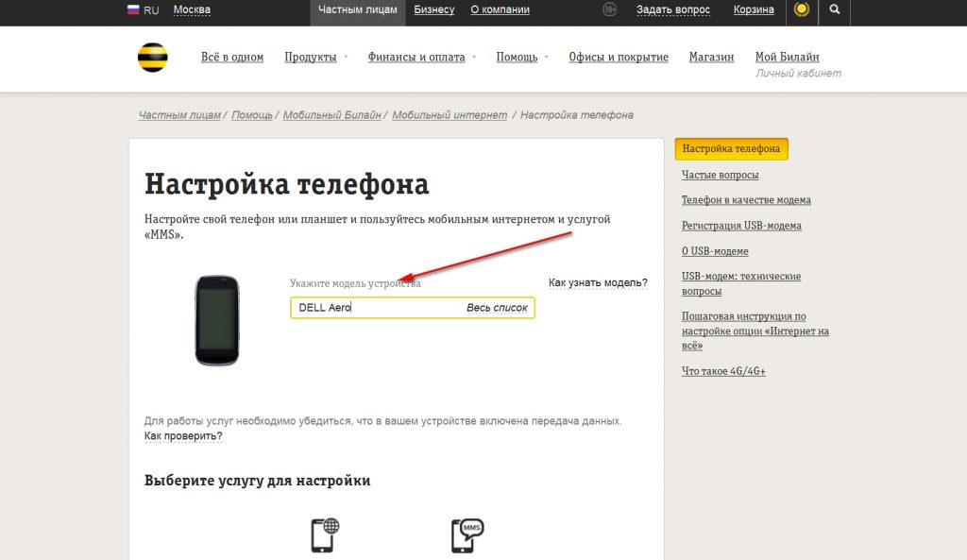Open Частые вопросы sidebar link
Image resolution: width=967 pixels, height=560 pixels.
[720, 175]
